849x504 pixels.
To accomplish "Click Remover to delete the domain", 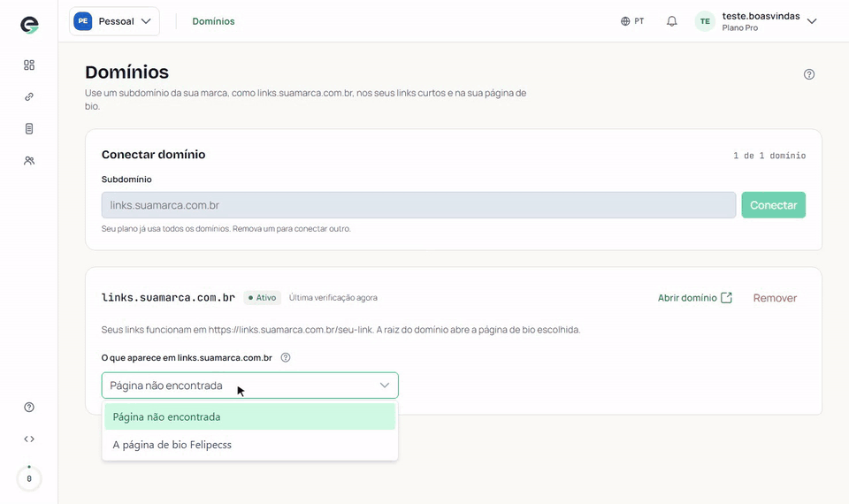I will point(775,298).
